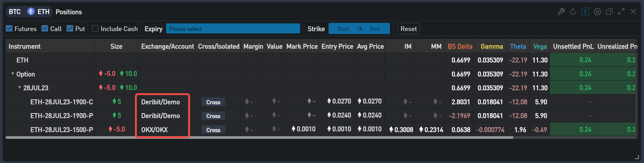Click the Strike Start input field
This screenshot has width=644, height=163.
tap(343, 29)
